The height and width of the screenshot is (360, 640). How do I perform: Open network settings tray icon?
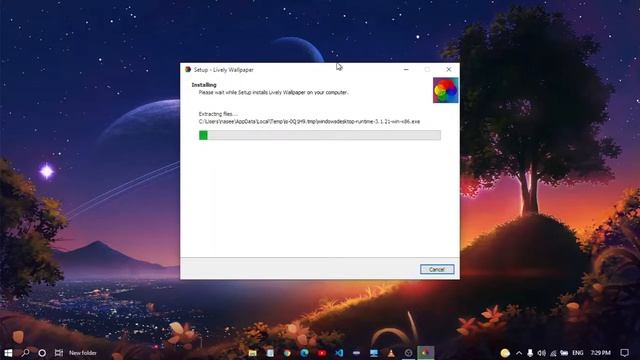click(x=553, y=353)
